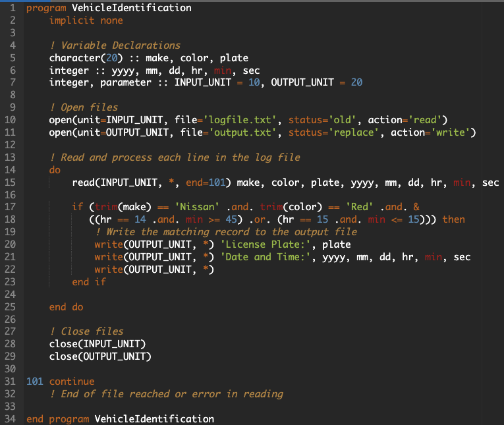
Task: Click the 'output.txt' string on line 11
Action: click(x=242, y=132)
